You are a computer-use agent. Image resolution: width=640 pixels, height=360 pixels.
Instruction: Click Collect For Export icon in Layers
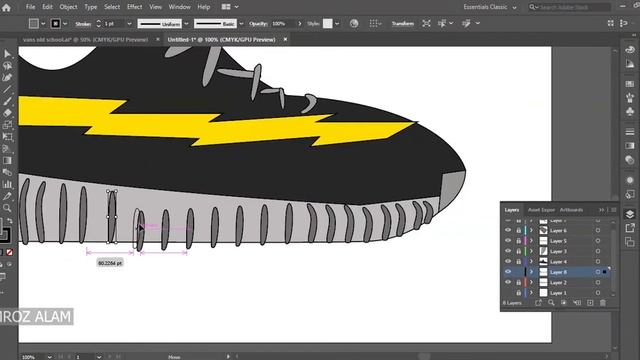[x=538, y=303]
